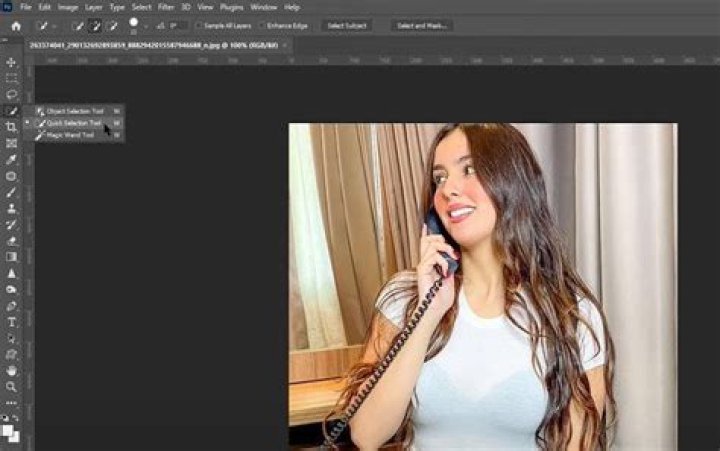Screen dimensions: 720x451
Task: Click the Home icon in options bar
Action: pyautogui.click(x=15, y=25)
